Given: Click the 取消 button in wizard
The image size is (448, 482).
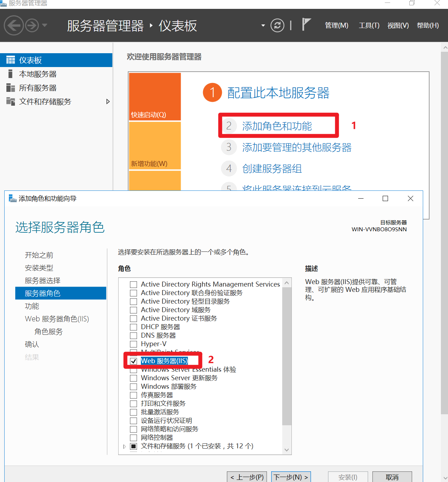Looking at the screenshot, I should [x=392, y=477].
